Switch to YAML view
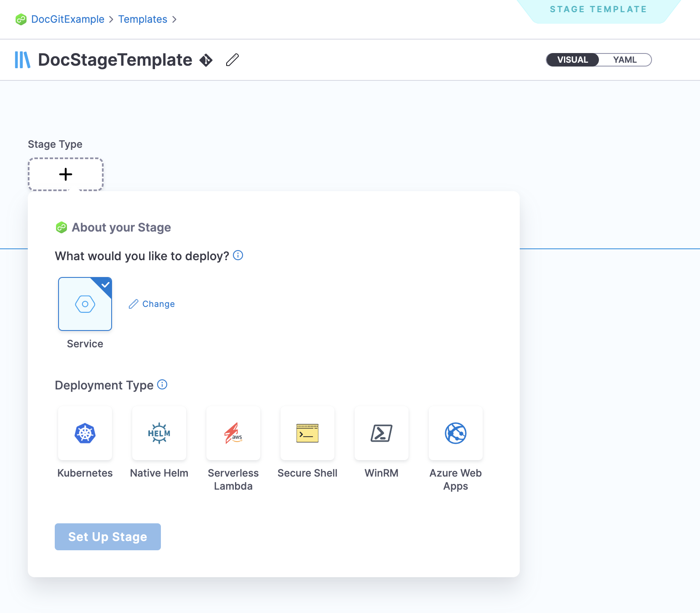Viewport: 700px width, 613px height. [x=625, y=60]
